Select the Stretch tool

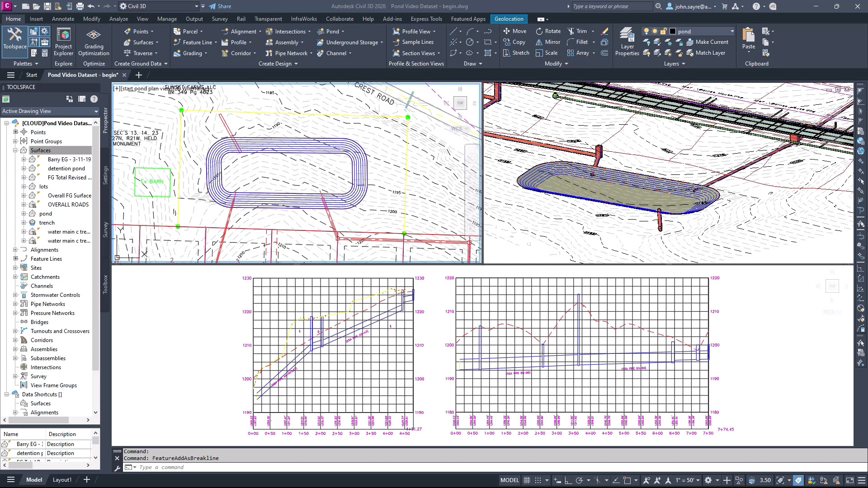(x=516, y=53)
